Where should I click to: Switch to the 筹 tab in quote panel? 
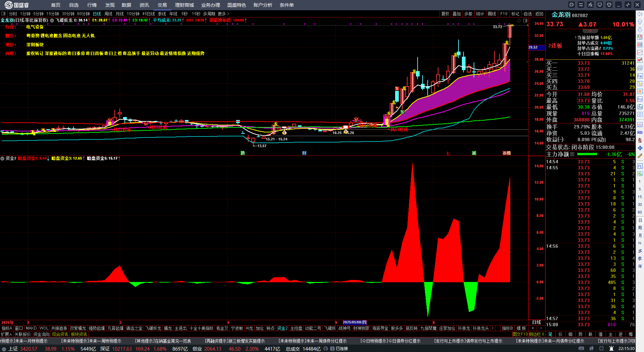coord(631,334)
